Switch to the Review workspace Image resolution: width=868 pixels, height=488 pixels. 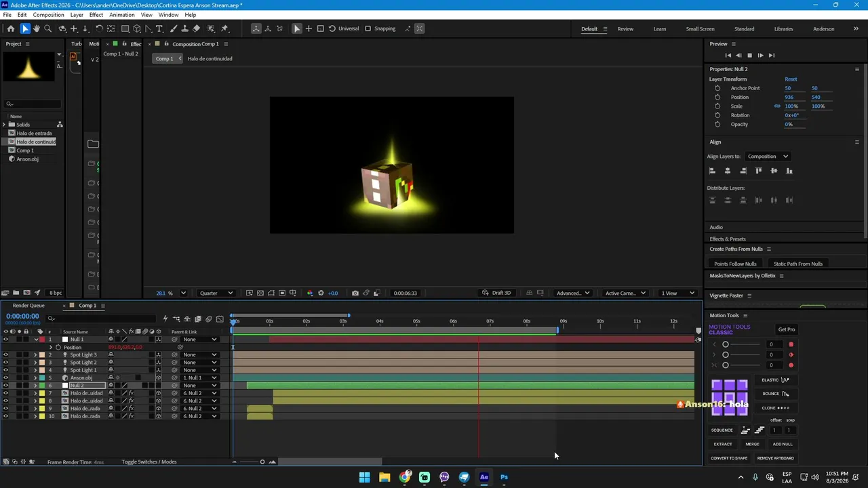[625, 28]
